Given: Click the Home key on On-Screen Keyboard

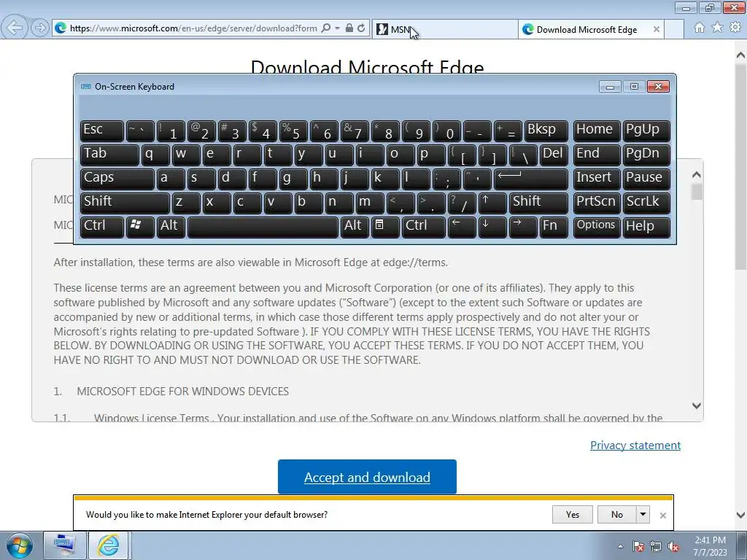Looking at the screenshot, I should click(597, 131).
